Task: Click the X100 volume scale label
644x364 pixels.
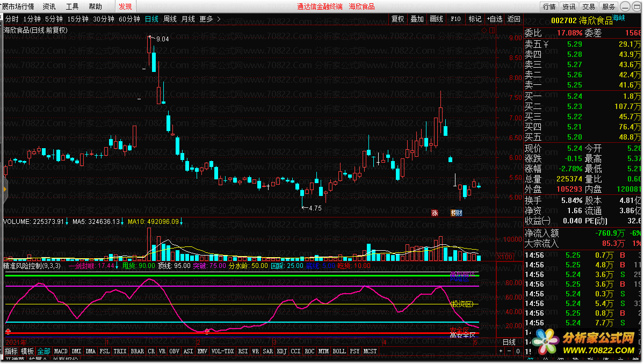Action: (x=505, y=257)
